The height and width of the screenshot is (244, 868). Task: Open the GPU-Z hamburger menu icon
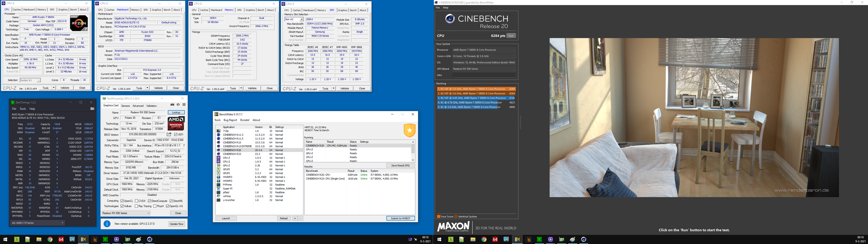click(184, 104)
